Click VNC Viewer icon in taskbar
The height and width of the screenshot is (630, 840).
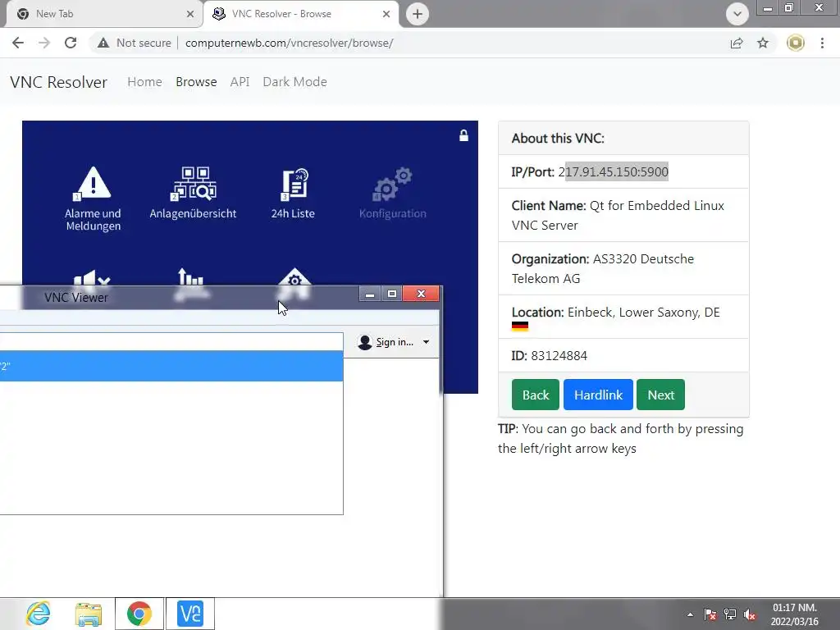(x=190, y=614)
